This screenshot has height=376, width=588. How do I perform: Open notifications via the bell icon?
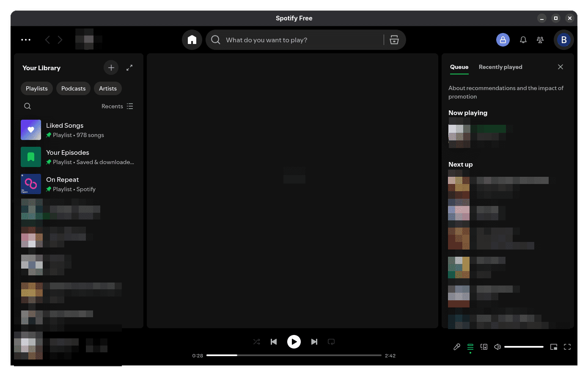coord(523,39)
